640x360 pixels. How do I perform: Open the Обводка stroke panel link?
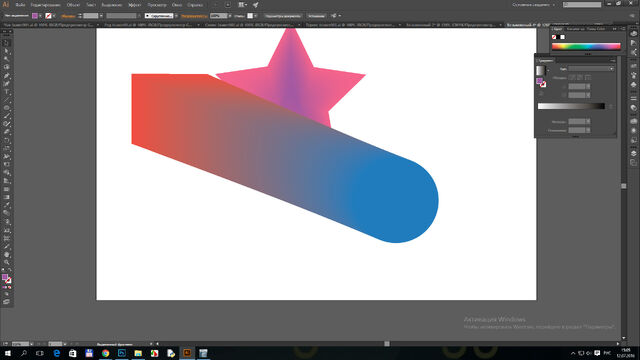[x=68, y=16]
